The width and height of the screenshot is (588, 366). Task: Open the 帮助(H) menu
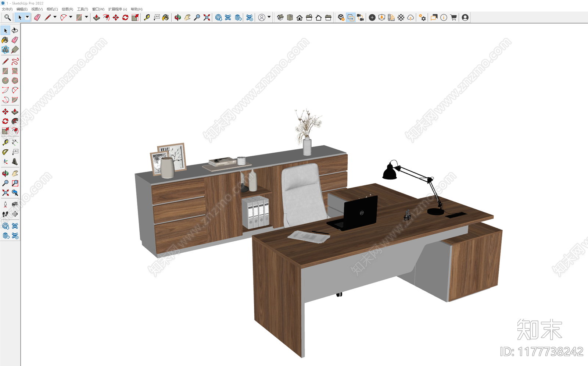[136, 9]
